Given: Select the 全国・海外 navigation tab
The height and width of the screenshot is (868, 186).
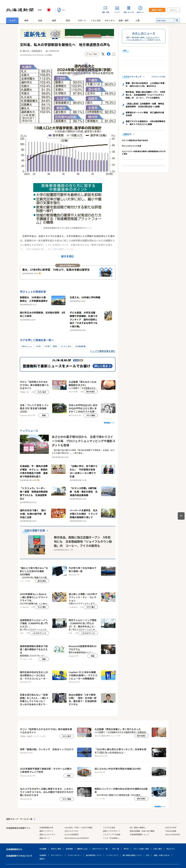Looking at the screenshot, I should coord(124,21).
